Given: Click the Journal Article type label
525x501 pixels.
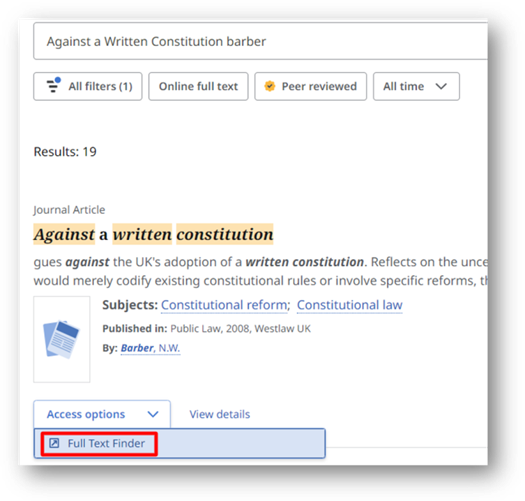Looking at the screenshot, I should (69, 210).
